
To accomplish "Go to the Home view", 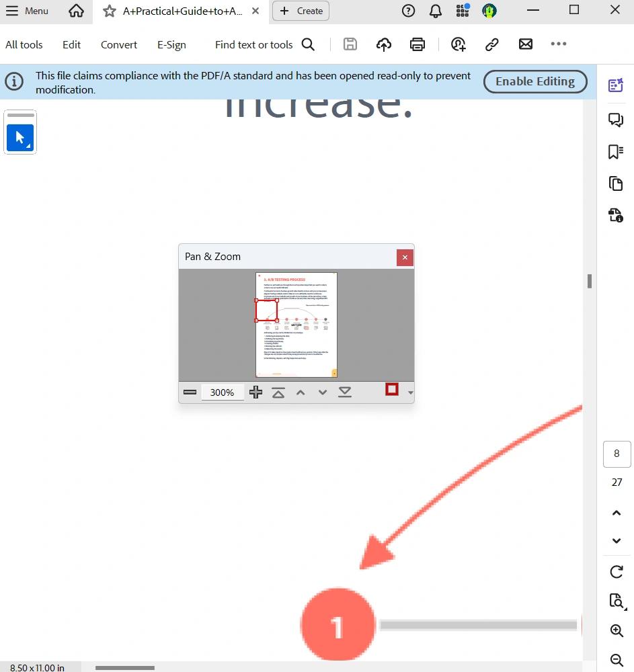I will point(76,11).
